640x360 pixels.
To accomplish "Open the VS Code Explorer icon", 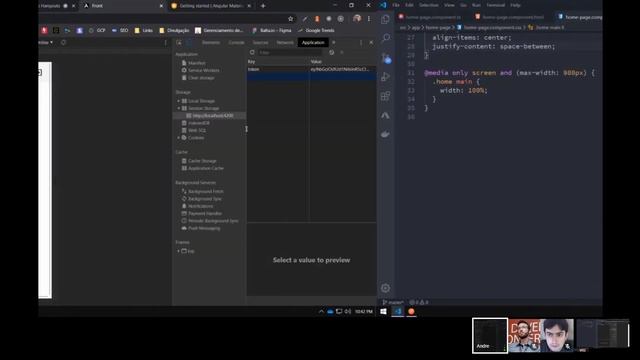I will coord(385,20).
